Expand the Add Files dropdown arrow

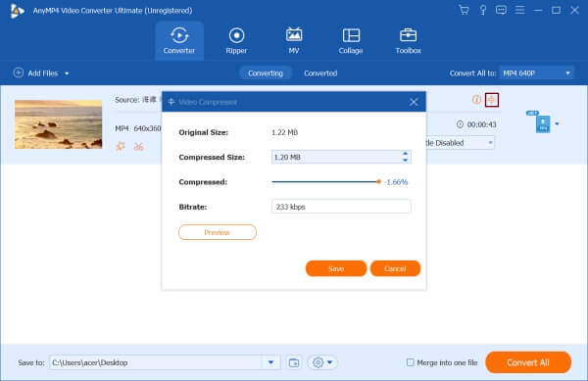coord(67,73)
